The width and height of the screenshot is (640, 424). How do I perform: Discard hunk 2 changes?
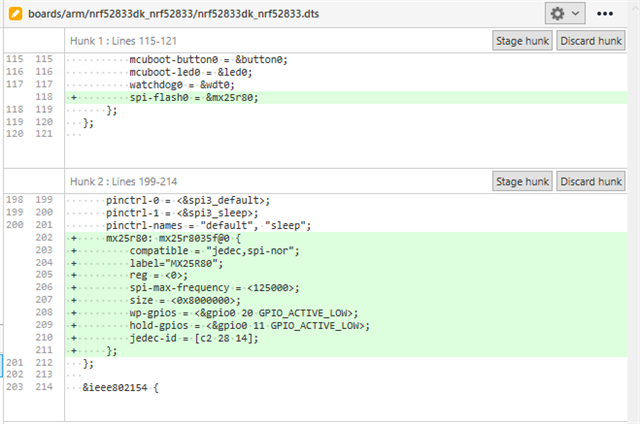(x=591, y=181)
